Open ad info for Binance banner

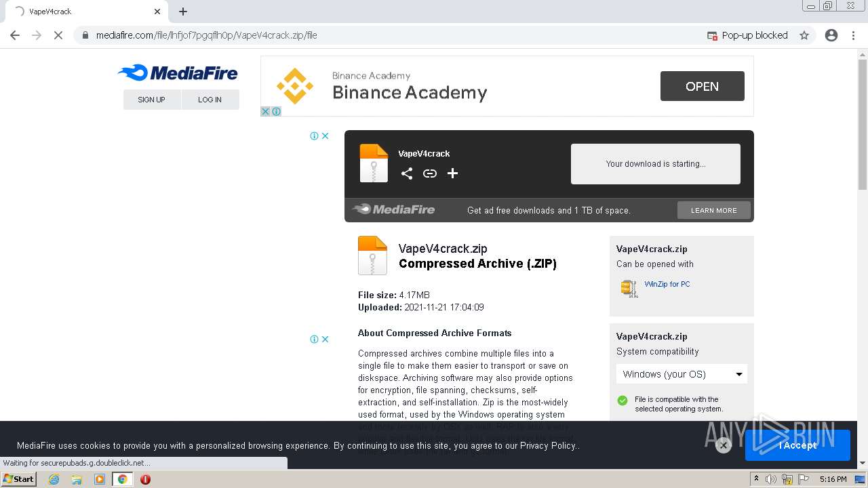pos(276,112)
